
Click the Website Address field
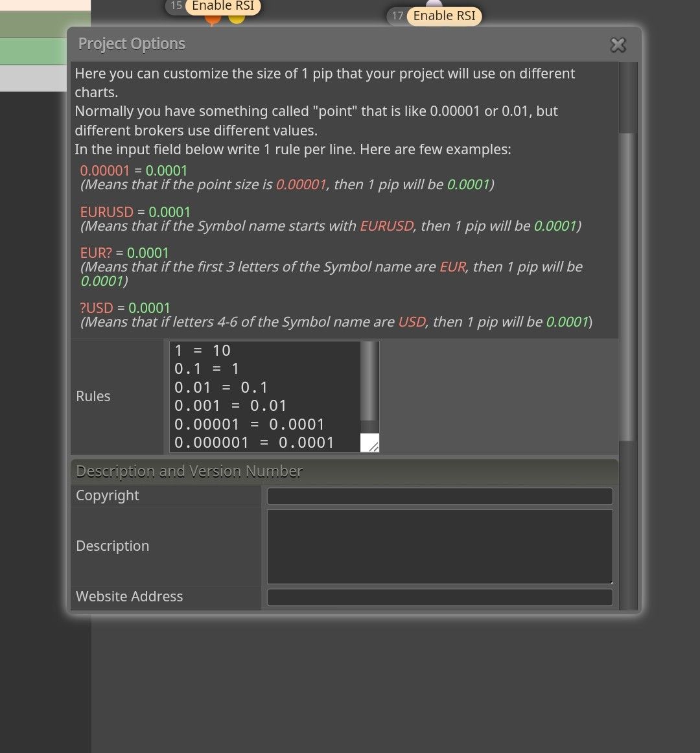(x=439, y=597)
